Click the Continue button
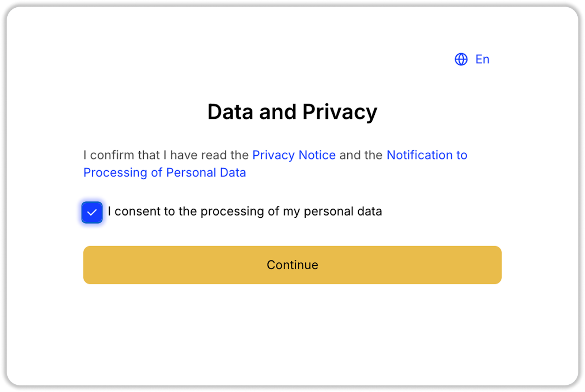The image size is (585, 392). (292, 265)
